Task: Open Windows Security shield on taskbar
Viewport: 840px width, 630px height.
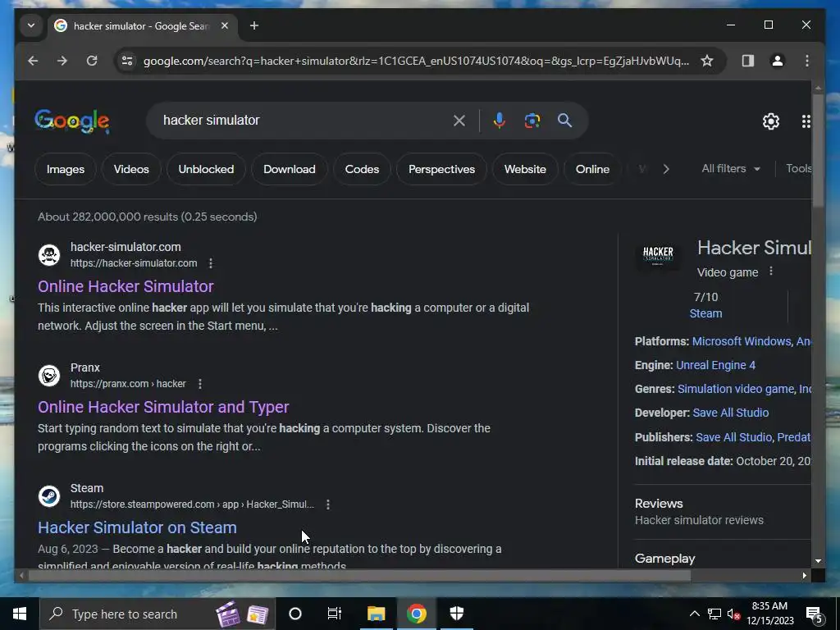Action: pos(456,614)
